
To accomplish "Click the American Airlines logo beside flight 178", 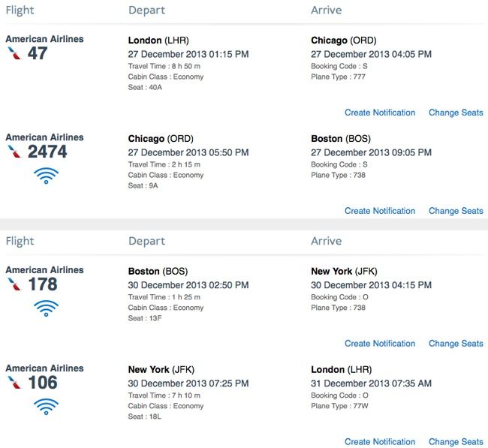I will [x=14, y=284].
